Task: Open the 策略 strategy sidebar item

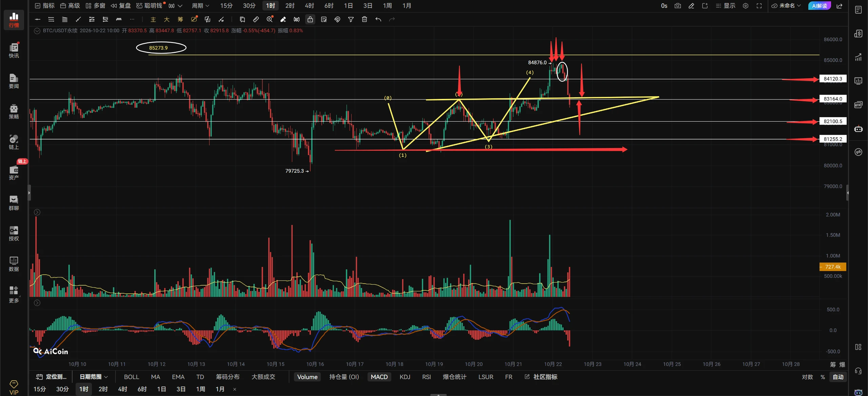Action: [x=14, y=111]
